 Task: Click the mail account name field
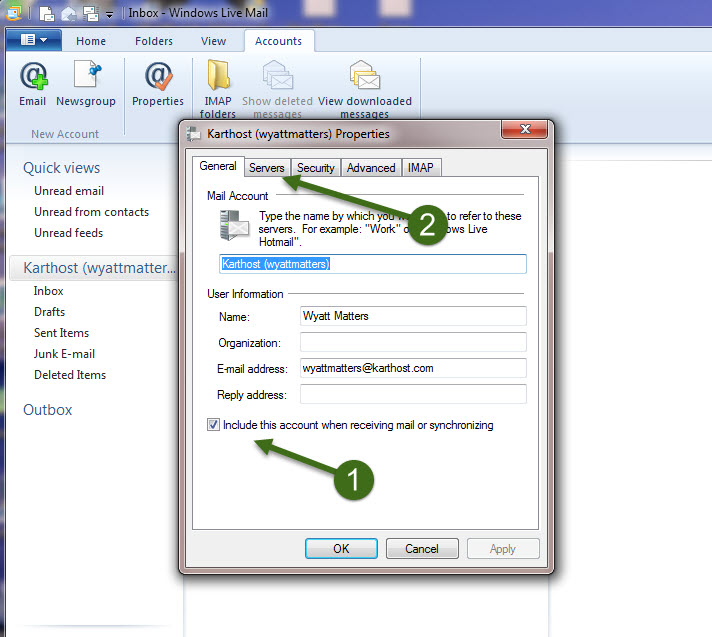pyautogui.click(x=373, y=264)
